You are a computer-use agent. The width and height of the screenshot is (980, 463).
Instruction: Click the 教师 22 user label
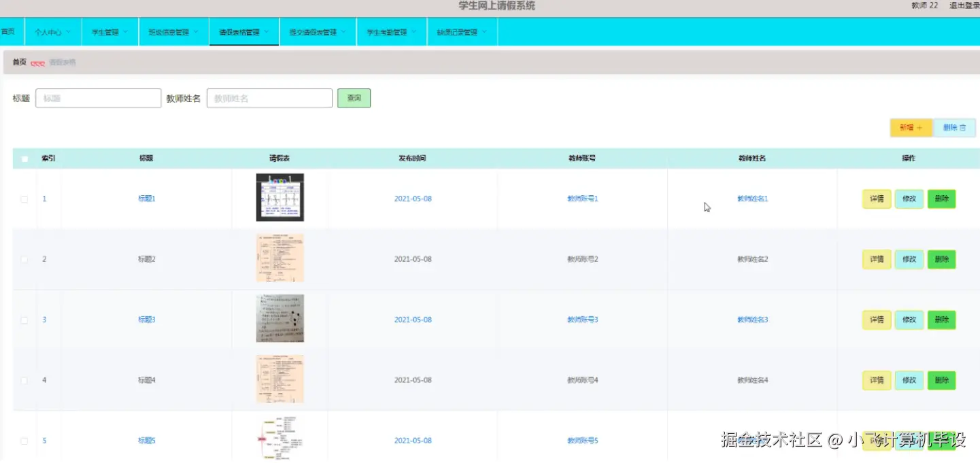[924, 5]
